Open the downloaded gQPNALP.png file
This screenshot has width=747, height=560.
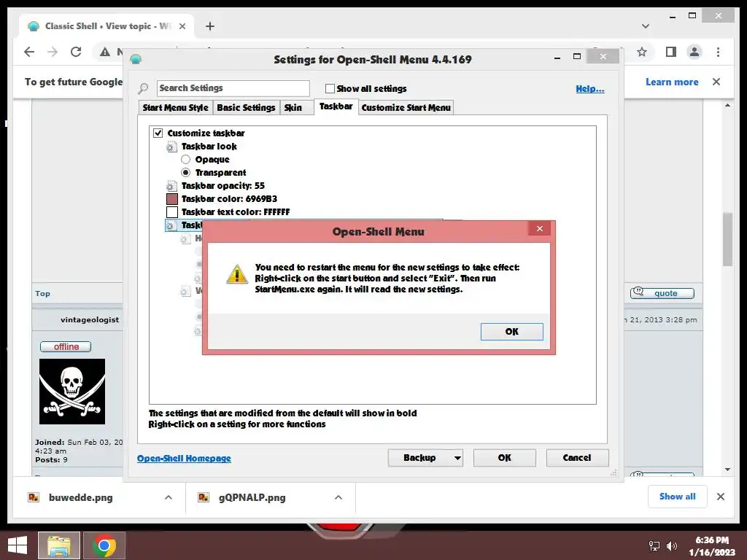point(252,497)
